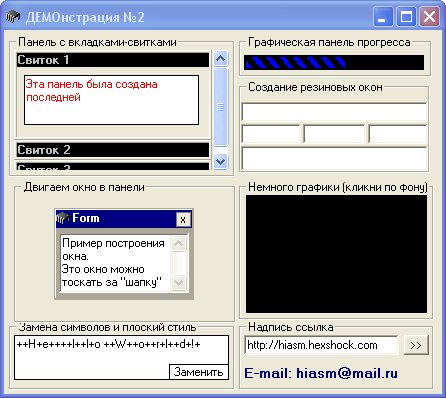446x398 pixels.
Task: Expand the Свиток 2 header
Action: (x=113, y=150)
